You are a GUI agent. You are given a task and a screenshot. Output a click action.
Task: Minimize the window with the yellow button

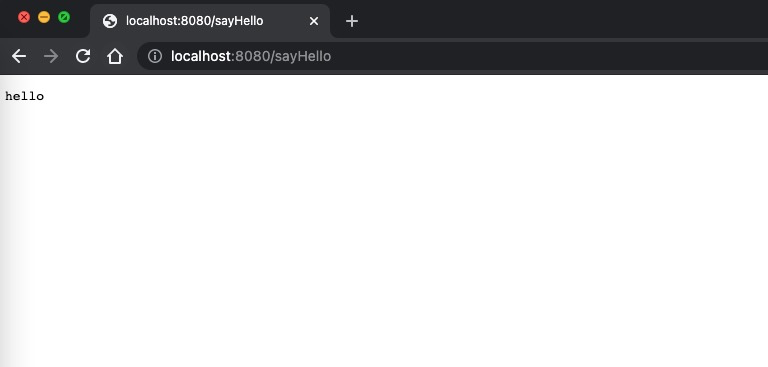tap(44, 17)
